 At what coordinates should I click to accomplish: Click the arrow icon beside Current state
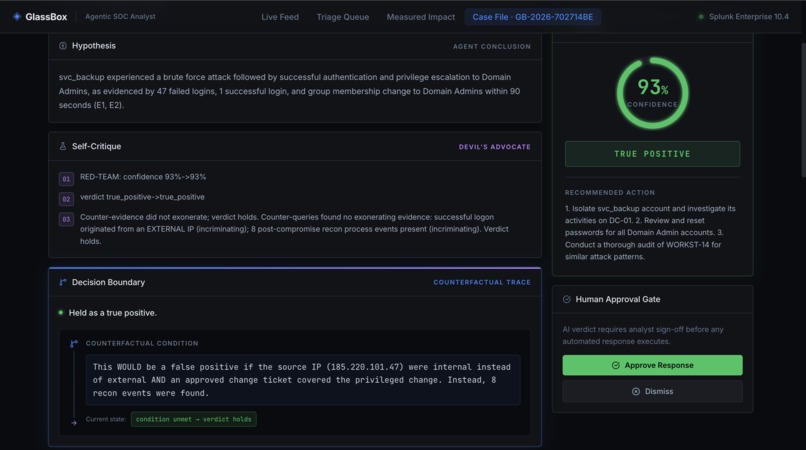click(74, 423)
